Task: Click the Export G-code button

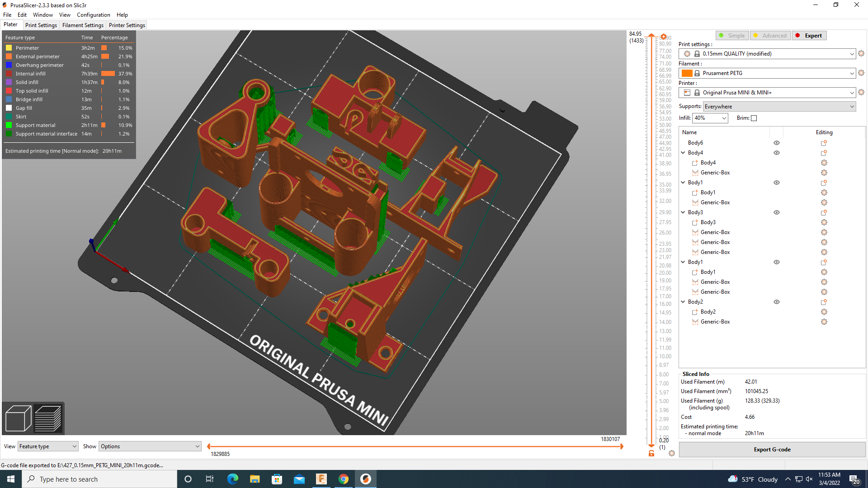Action: coord(772,449)
